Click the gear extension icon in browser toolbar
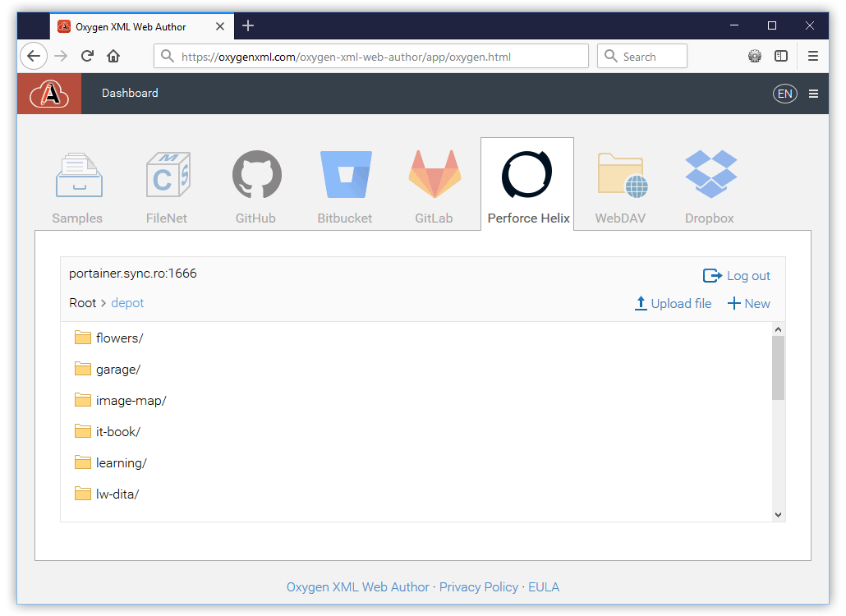846x616 pixels. point(755,56)
